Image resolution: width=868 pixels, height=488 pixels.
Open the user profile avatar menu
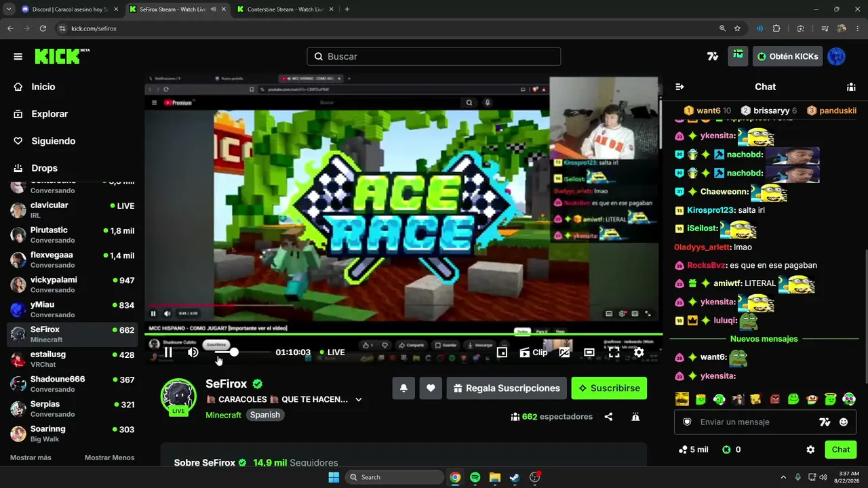tap(837, 56)
